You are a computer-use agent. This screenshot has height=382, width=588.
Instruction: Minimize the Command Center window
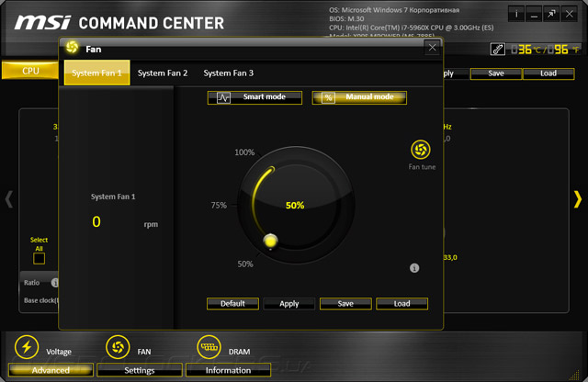[534, 15]
